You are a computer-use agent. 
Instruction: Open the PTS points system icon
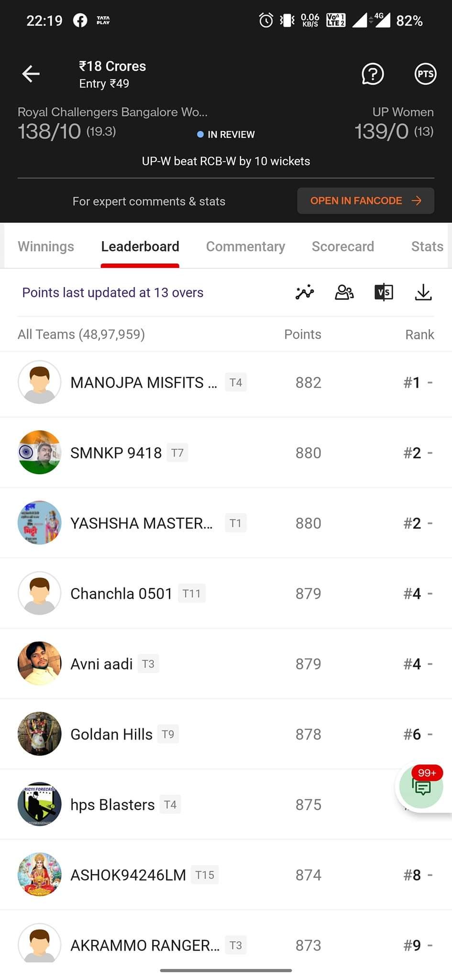click(x=425, y=74)
